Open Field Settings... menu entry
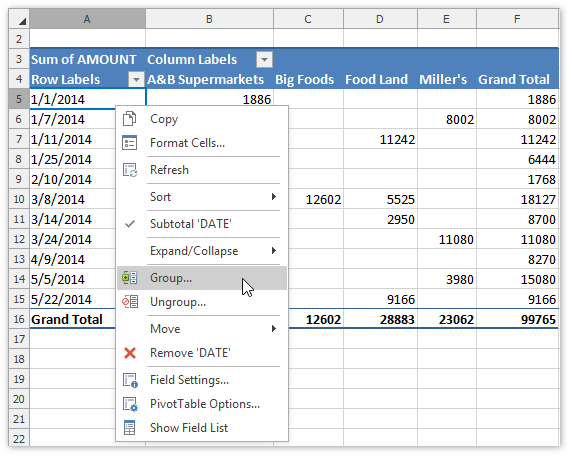This screenshot has width=572, height=458. click(202, 380)
